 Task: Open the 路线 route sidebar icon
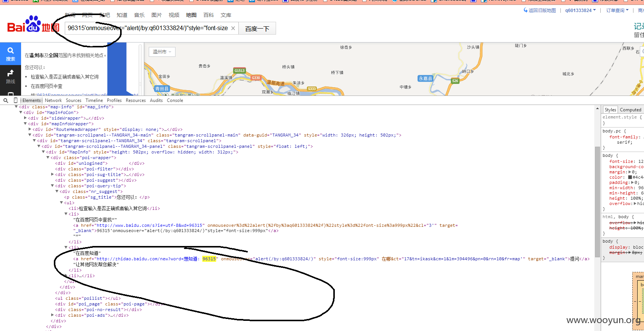coord(11,76)
